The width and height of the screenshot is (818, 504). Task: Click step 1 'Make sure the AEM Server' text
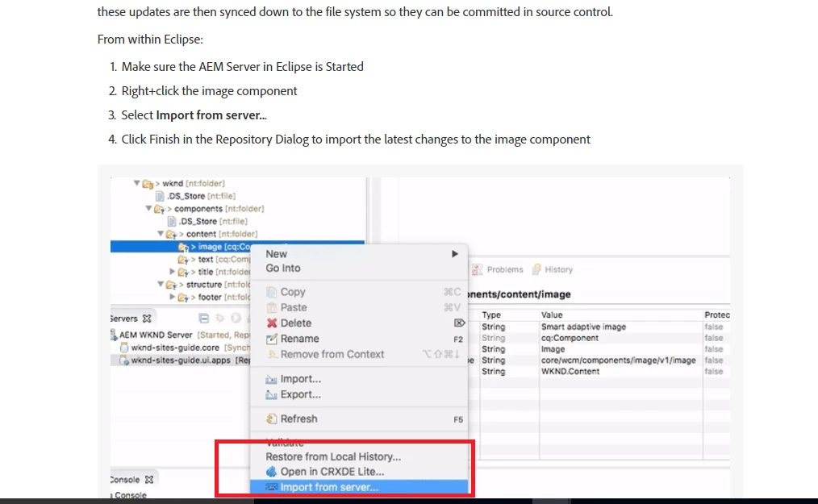[243, 67]
